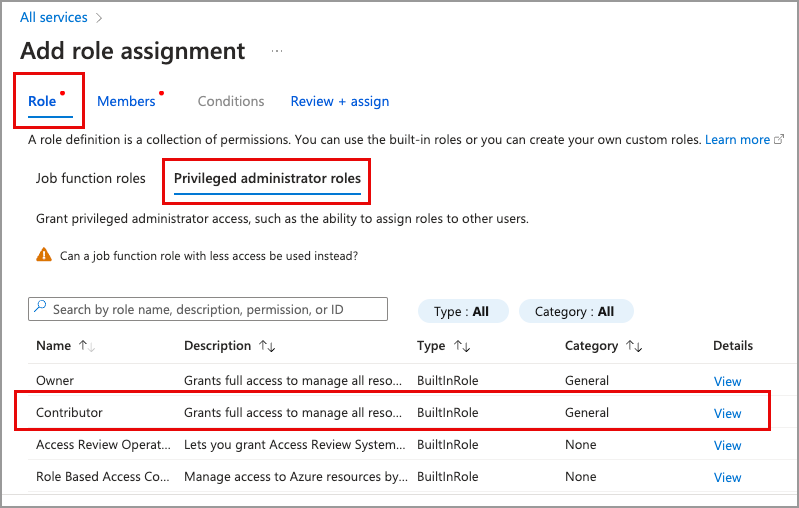Focus the role search input field
799x508 pixels.
coord(208,309)
